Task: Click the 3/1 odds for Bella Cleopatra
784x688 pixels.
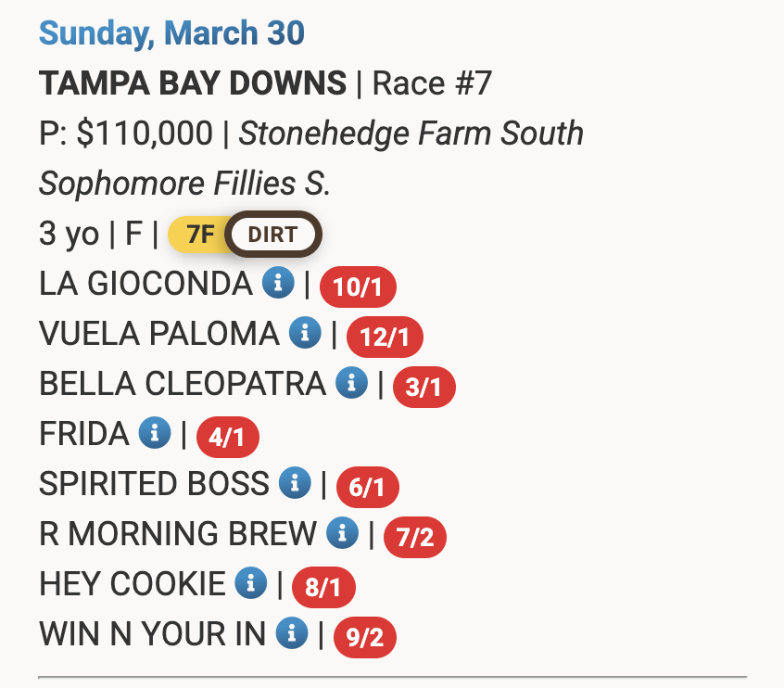Action: point(424,387)
